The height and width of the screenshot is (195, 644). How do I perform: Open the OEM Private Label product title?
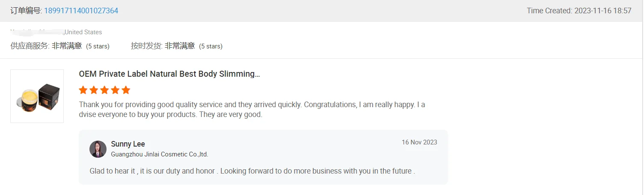(x=169, y=74)
